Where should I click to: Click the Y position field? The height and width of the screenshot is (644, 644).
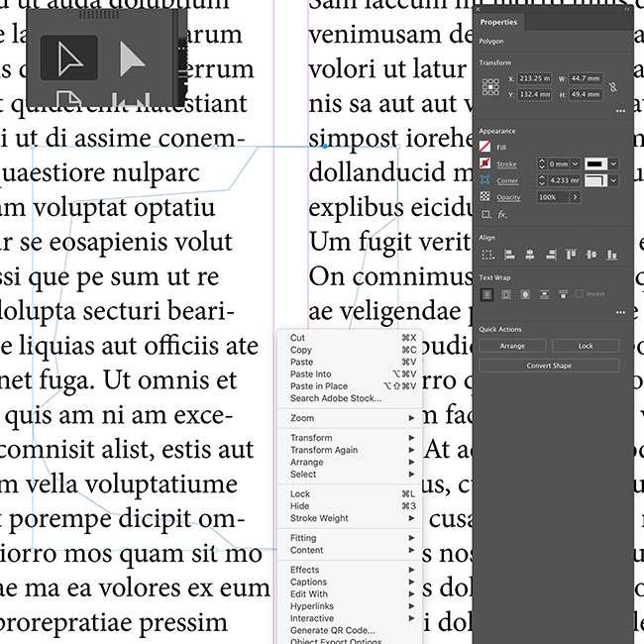(x=534, y=94)
